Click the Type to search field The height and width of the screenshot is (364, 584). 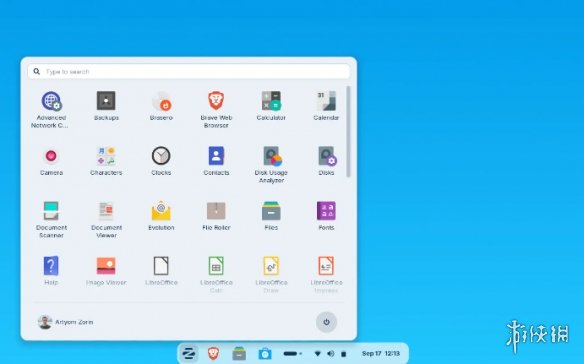188,71
